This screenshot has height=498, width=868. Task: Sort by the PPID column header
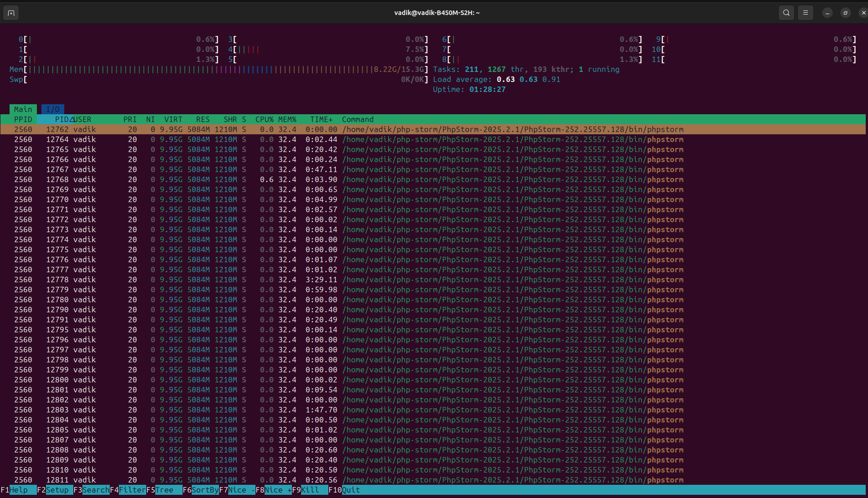(x=23, y=119)
